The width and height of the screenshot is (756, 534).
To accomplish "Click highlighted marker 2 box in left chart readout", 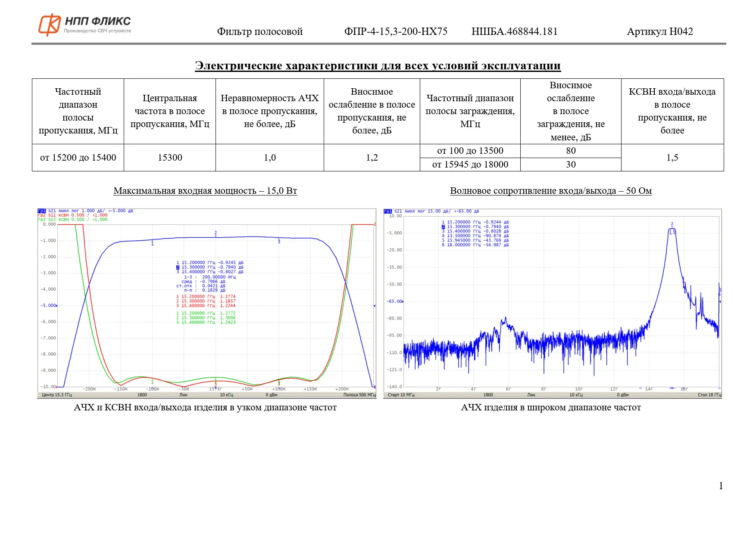I will [x=178, y=267].
